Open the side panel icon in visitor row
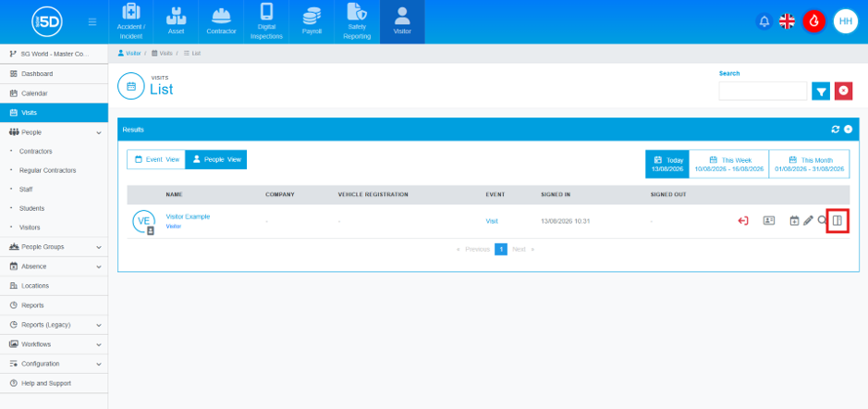This screenshot has width=868, height=409. (837, 220)
